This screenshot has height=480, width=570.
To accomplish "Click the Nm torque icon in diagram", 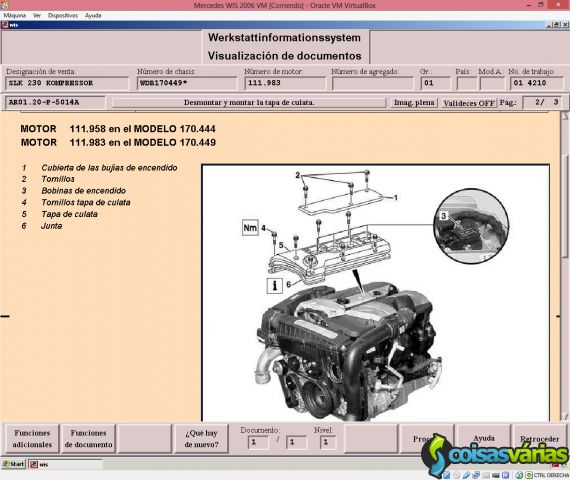I will (x=250, y=228).
